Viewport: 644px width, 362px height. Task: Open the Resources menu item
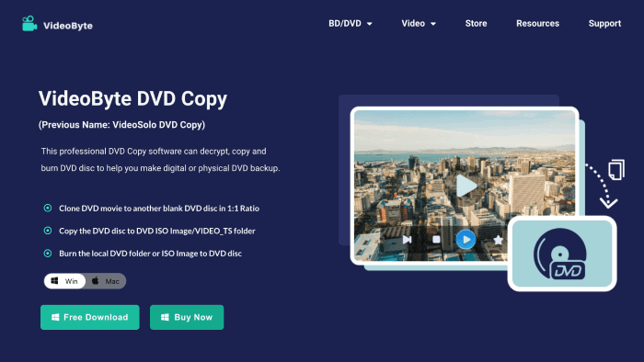(x=537, y=23)
